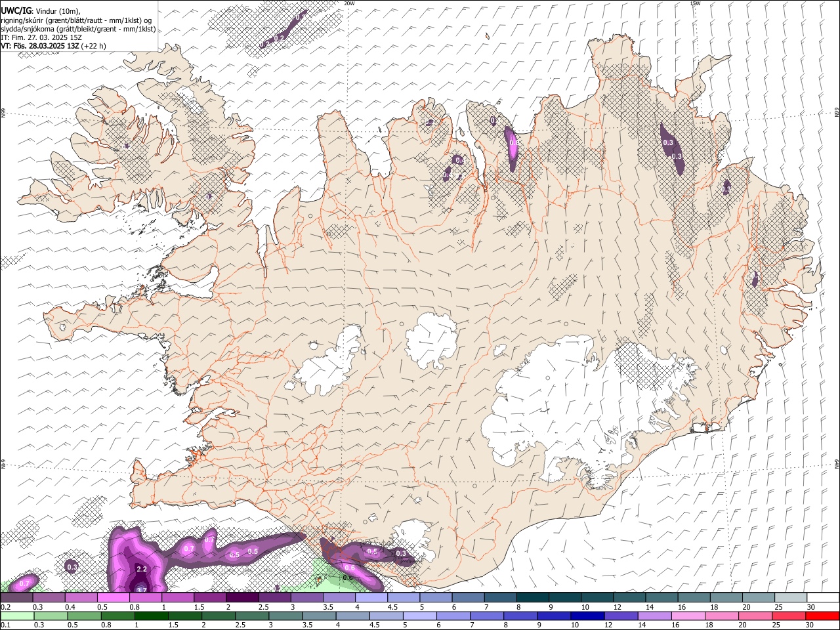Click the '2.2' precipitation value on the map
The width and height of the screenshot is (840, 630).
click(x=141, y=569)
